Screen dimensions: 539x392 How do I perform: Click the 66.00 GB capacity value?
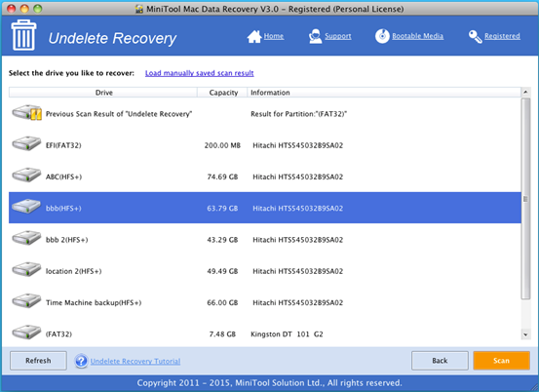222,303
